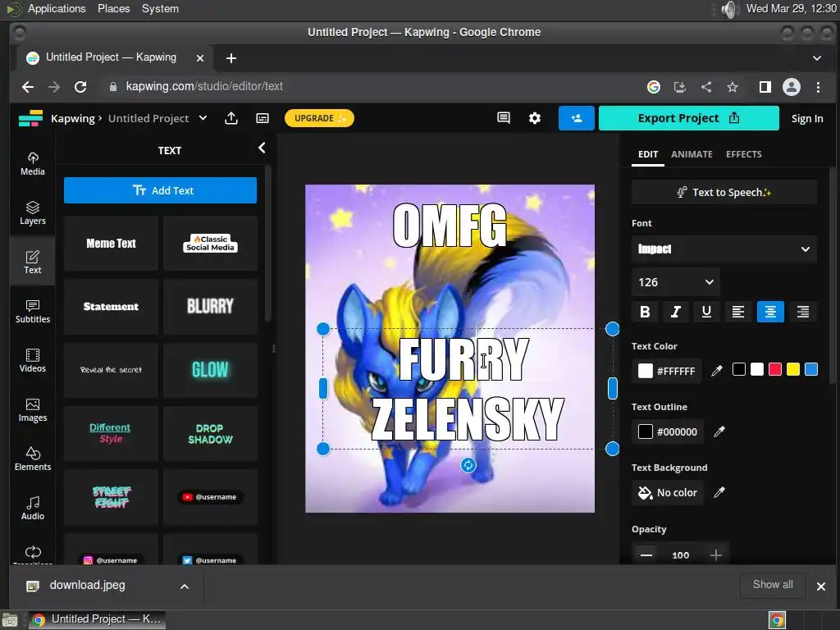Decrease opacity with the minus button

point(646,555)
